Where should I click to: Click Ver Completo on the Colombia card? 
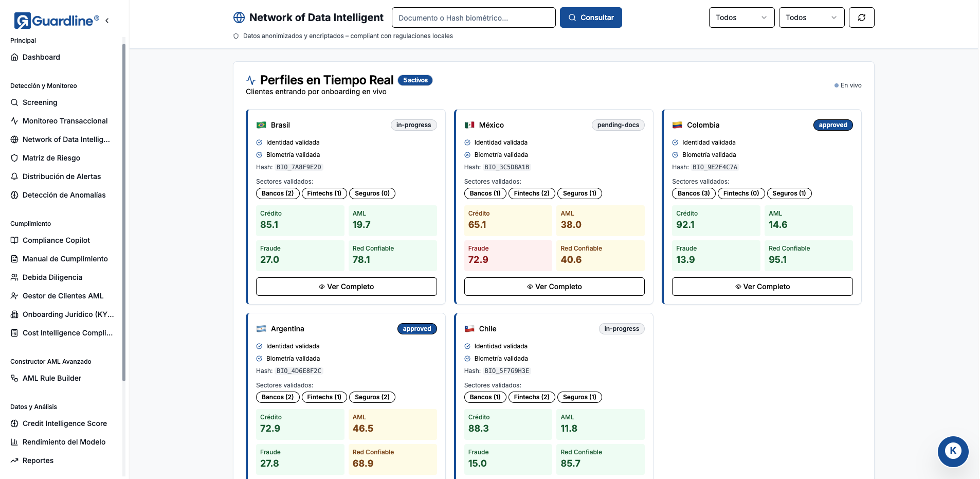click(x=762, y=287)
